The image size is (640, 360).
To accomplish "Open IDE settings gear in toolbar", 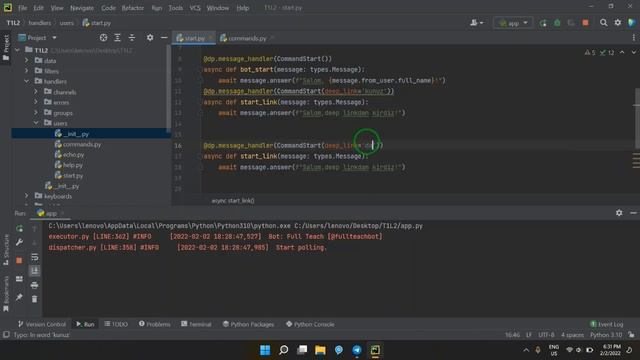I will (618, 23).
